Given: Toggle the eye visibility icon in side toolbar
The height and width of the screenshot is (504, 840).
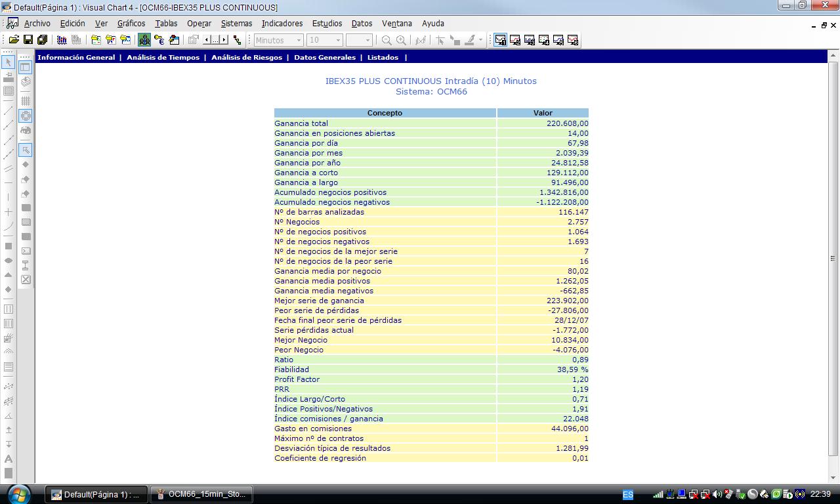Looking at the screenshot, I should (26, 131).
